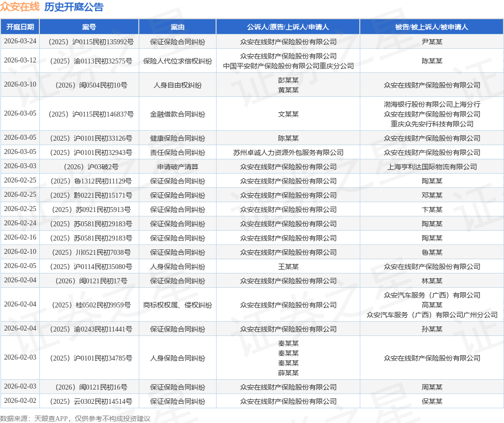This screenshot has width=504, height=423.
Task: Click date cell 2026-03-24
Action: 20,41
